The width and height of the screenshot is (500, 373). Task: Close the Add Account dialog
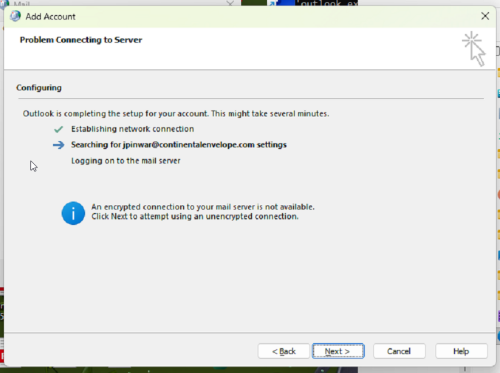(x=485, y=16)
